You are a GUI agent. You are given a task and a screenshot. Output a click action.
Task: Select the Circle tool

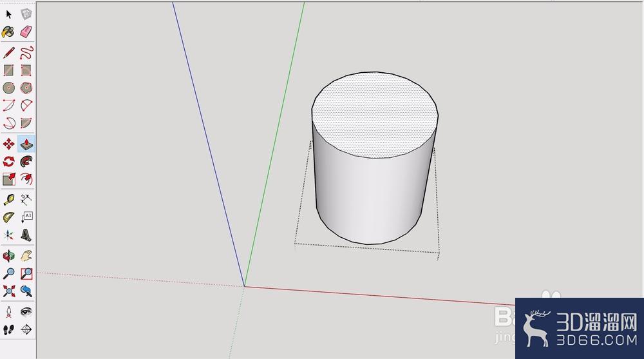click(x=8, y=88)
